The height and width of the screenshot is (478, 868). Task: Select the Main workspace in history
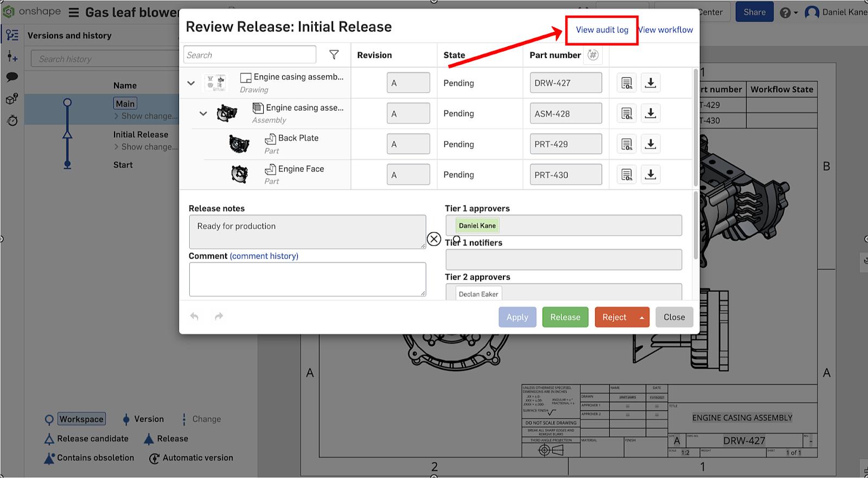pos(125,104)
